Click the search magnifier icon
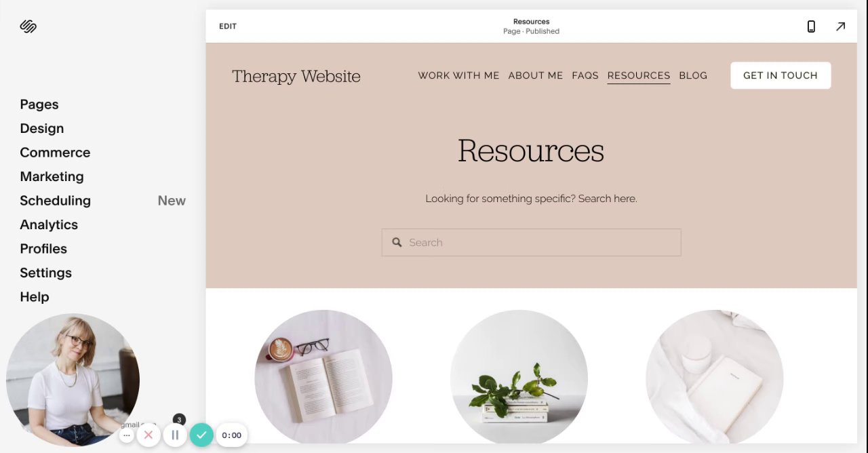 (x=397, y=242)
